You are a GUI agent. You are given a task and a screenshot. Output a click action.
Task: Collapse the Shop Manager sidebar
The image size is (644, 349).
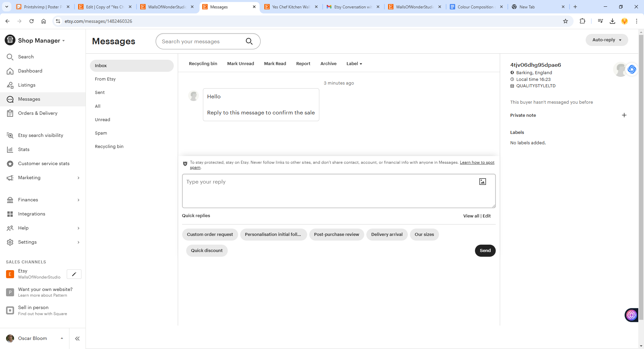coord(77,339)
